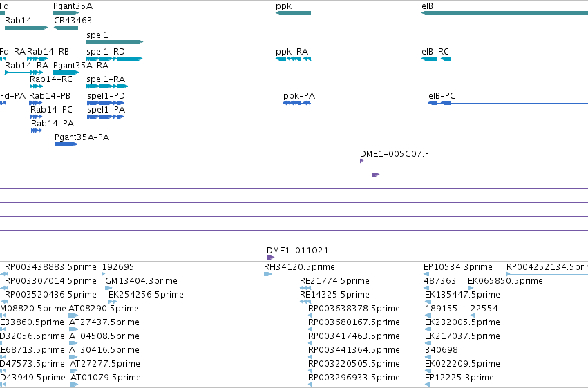The height and width of the screenshot is (388, 588).
Task: Click the 487363 feature
Action: pos(427,288)
